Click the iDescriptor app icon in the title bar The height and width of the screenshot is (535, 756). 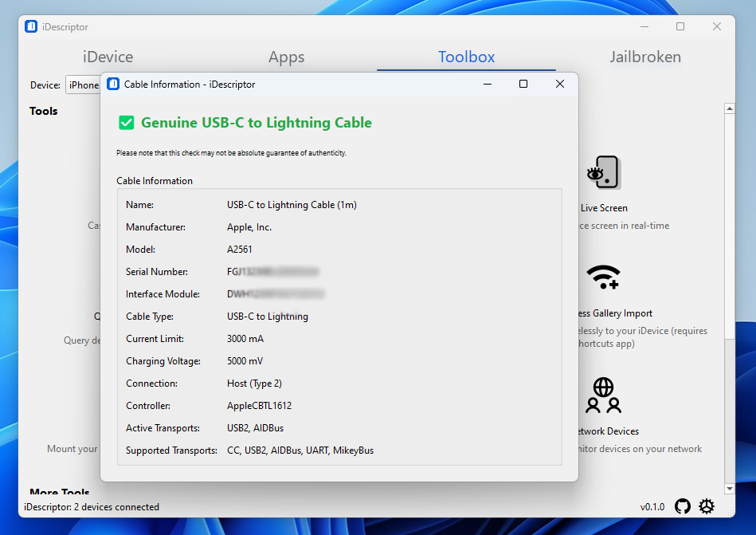coord(30,26)
